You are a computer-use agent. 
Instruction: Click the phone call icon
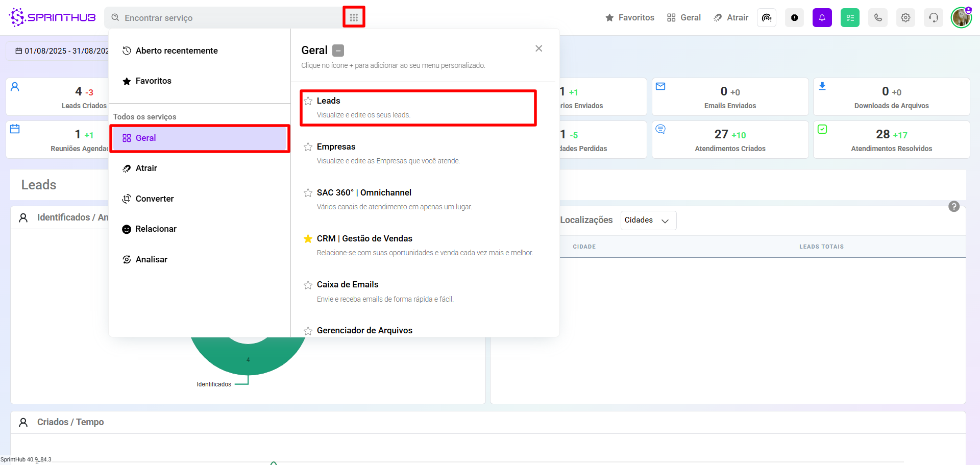878,18
